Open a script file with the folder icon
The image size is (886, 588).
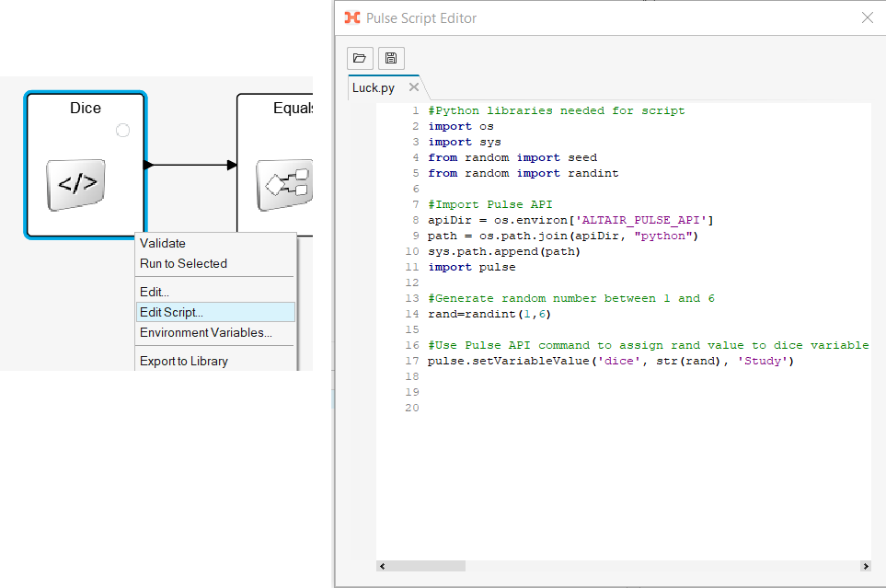click(x=360, y=58)
